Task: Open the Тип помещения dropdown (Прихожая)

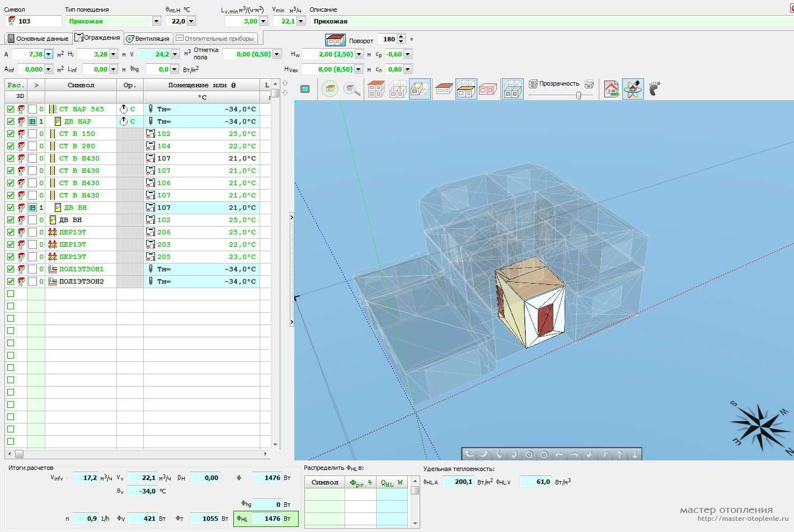Action: click(x=156, y=21)
